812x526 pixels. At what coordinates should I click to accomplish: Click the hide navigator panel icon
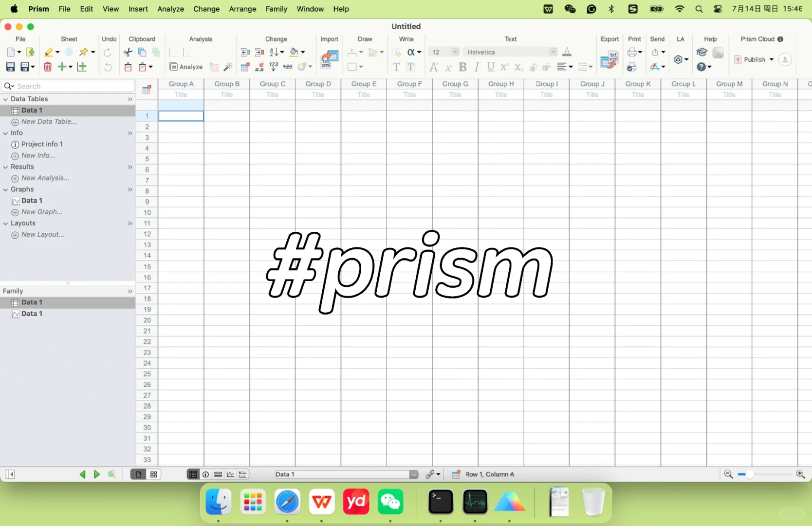pyautogui.click(x=10, y=474)
